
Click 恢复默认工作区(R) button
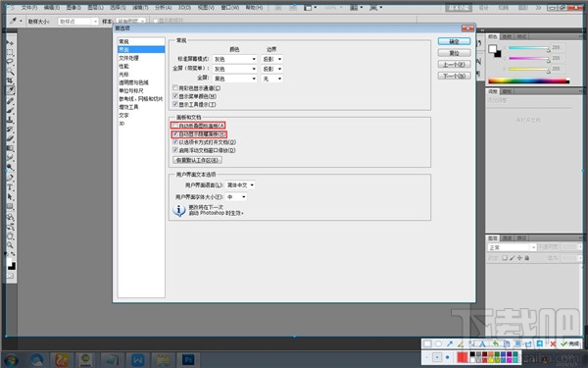[x=197, y=160]
